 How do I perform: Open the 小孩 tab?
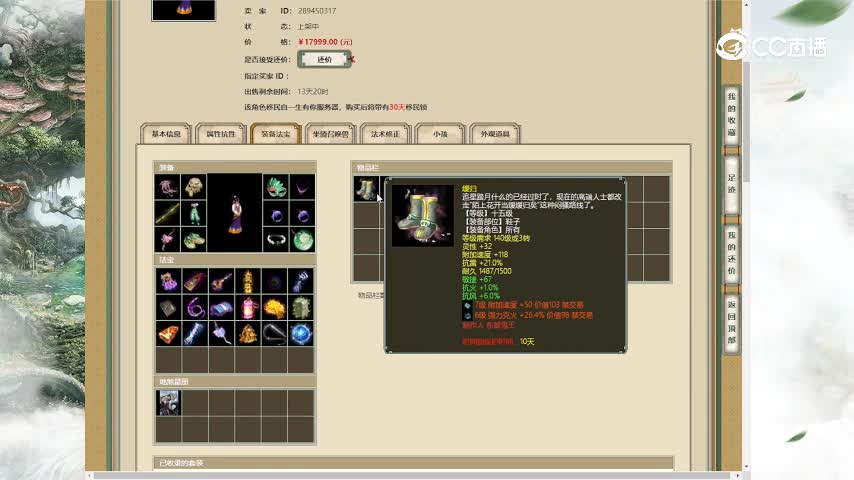(x=440, y=133)
